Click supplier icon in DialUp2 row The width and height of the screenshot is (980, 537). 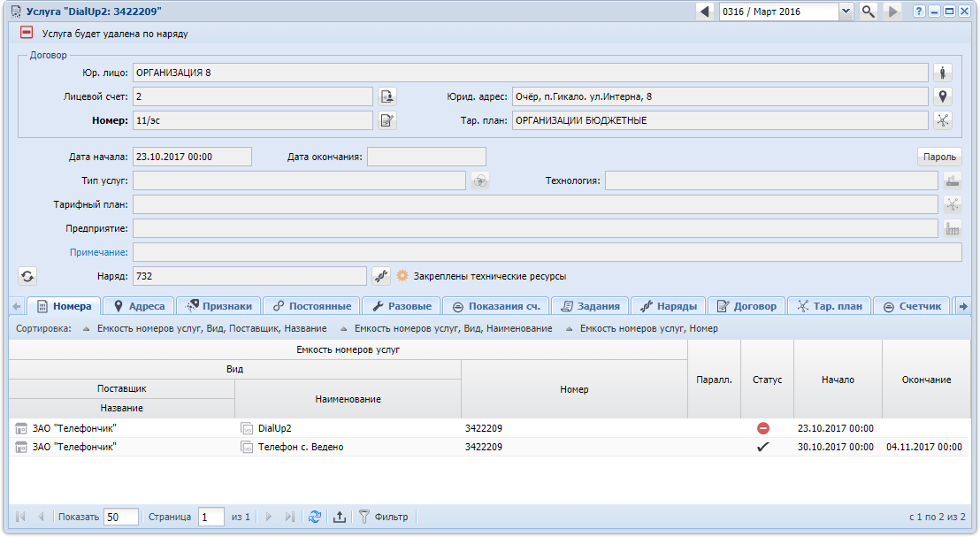(20, 428)
